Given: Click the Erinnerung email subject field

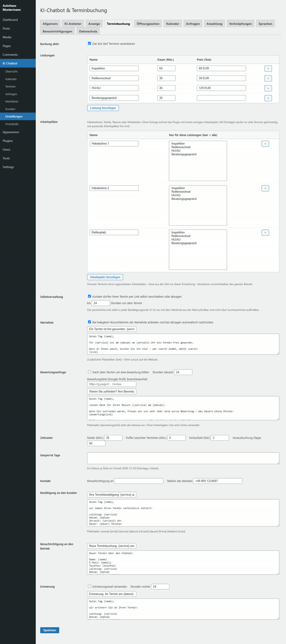Looking at the screenshot, I should coord(112,594).
